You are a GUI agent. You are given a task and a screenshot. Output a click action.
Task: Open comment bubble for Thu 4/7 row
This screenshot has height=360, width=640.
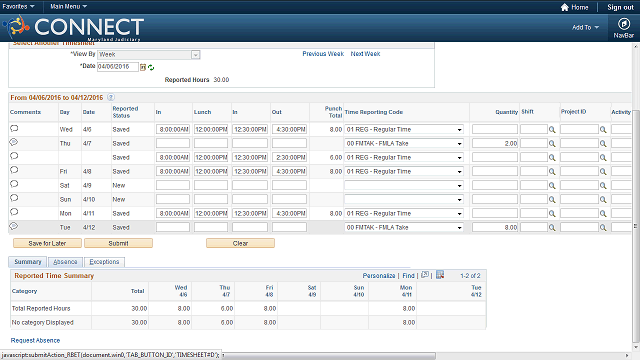(x=13, y=142)
